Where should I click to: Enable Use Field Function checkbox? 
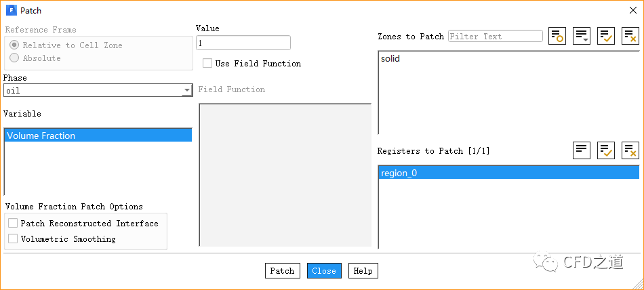click(x=207, y=64)
